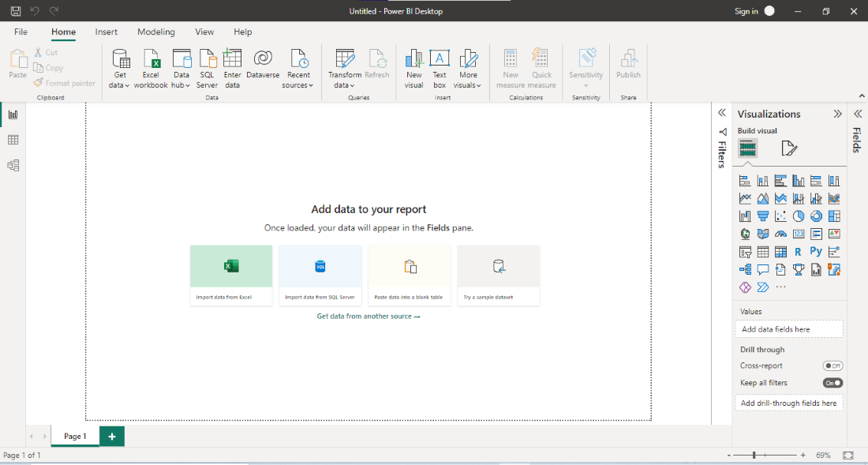Select the Power Apps visual

[745, 287]
